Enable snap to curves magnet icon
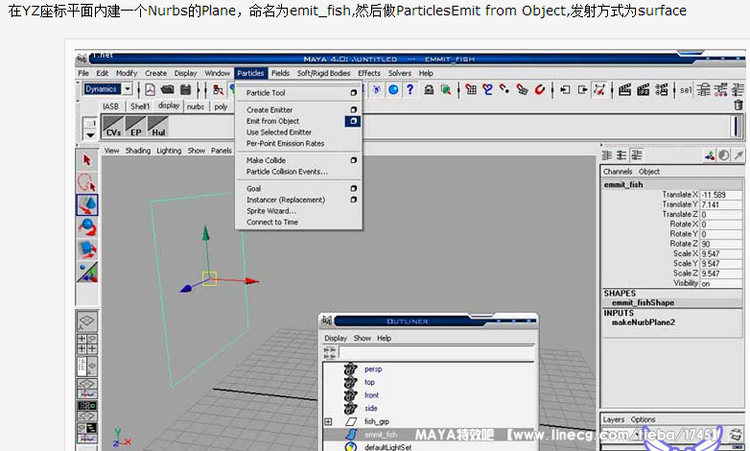Viewport: 750px width, 451px height. click(x=487, y=89)
